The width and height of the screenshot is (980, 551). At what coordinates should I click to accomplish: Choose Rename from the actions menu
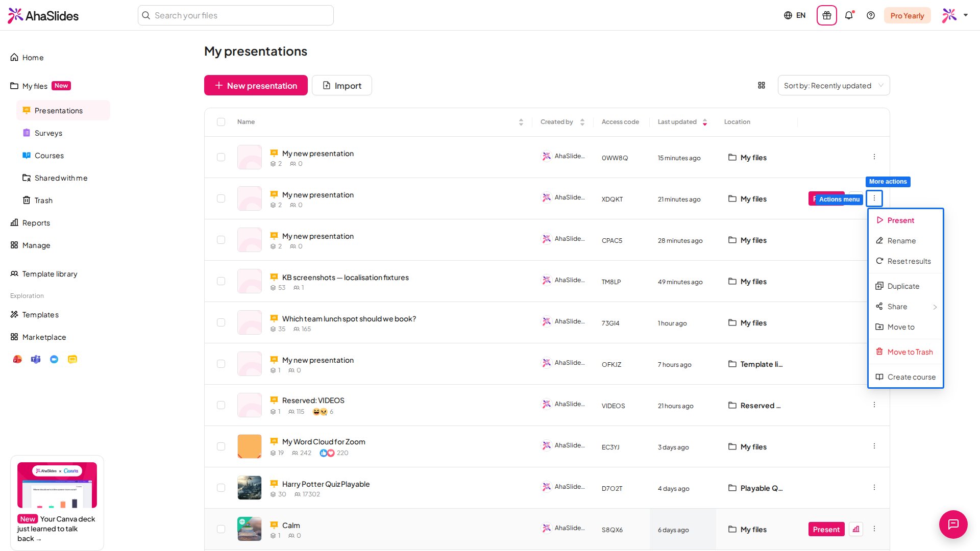click(x=905, y=241)
